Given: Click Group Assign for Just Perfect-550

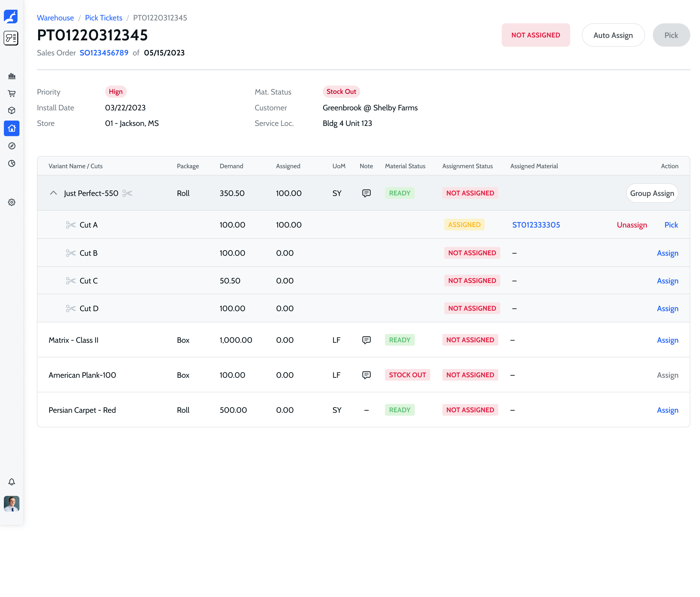Looking at the screenshot, I should pyautogui.click(x=652, y=193).
